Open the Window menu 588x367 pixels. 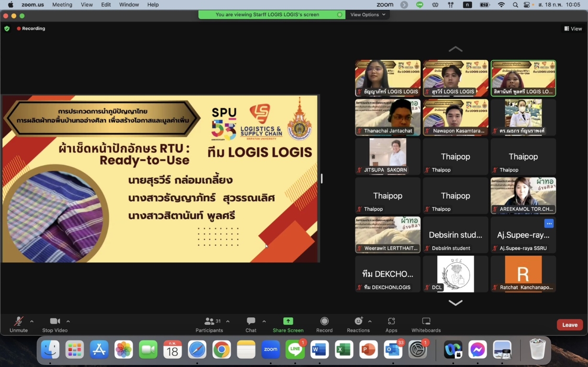129,5
